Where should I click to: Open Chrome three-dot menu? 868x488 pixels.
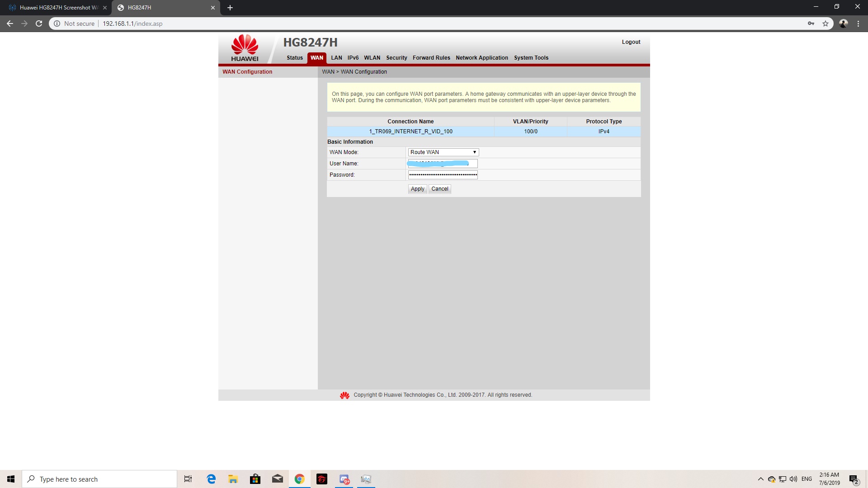(x=858, y=23)
